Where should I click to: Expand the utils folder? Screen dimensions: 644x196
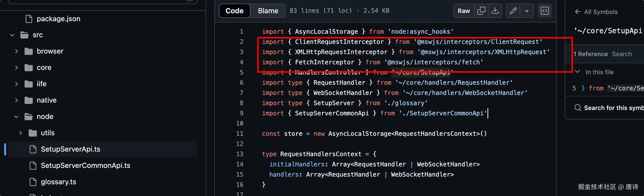click(21, 133)
